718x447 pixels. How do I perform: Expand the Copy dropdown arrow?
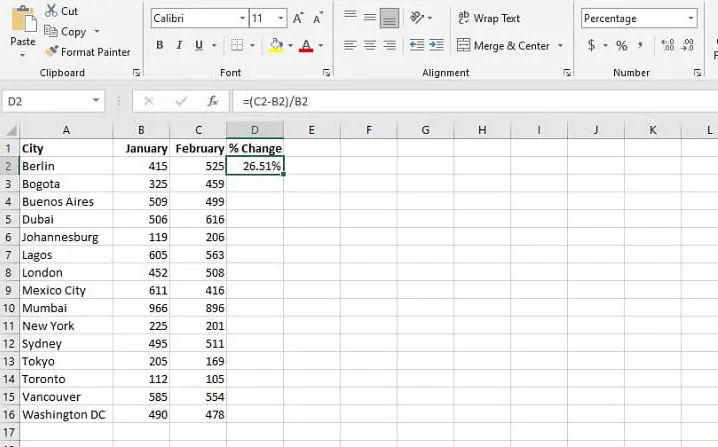97,31
